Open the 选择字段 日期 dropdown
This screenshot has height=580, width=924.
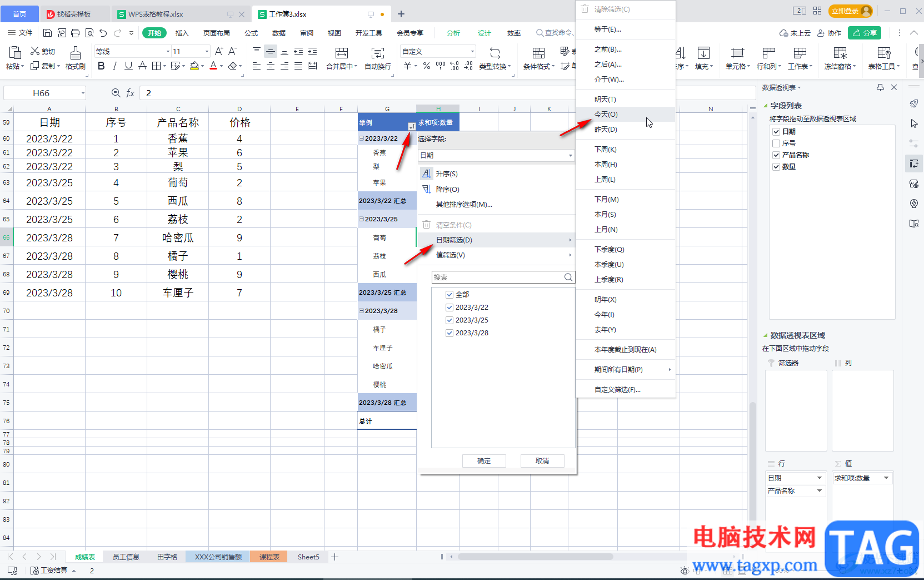[x=496, y=156]
